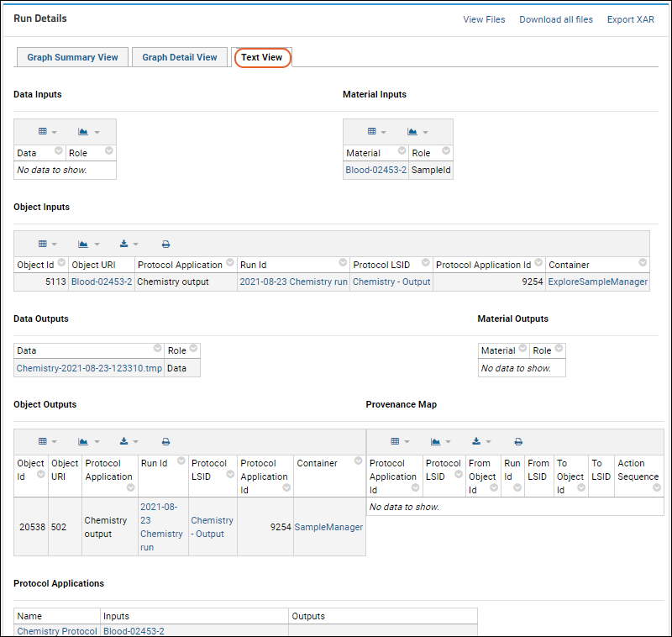Open SampleManager container in Object Outputs

[328, 527]
